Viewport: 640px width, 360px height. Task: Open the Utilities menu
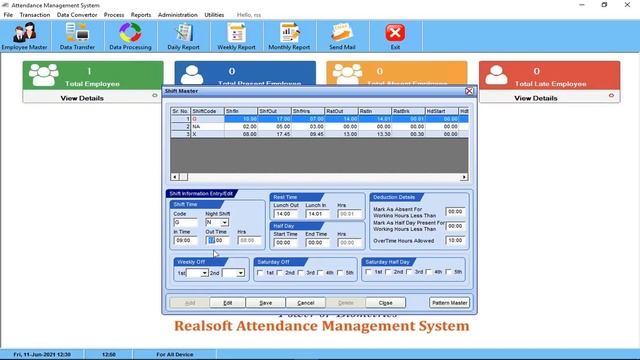[x=214, y=15]
